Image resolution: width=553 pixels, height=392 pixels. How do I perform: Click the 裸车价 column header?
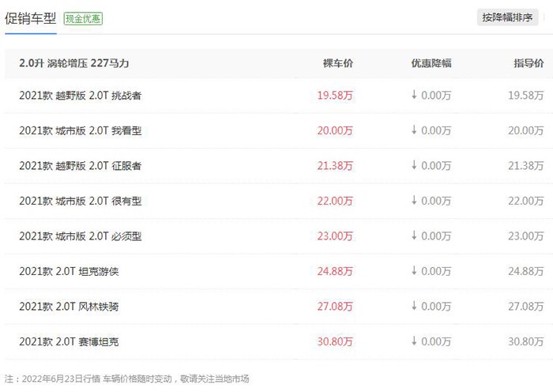click(x=338, y=63)
